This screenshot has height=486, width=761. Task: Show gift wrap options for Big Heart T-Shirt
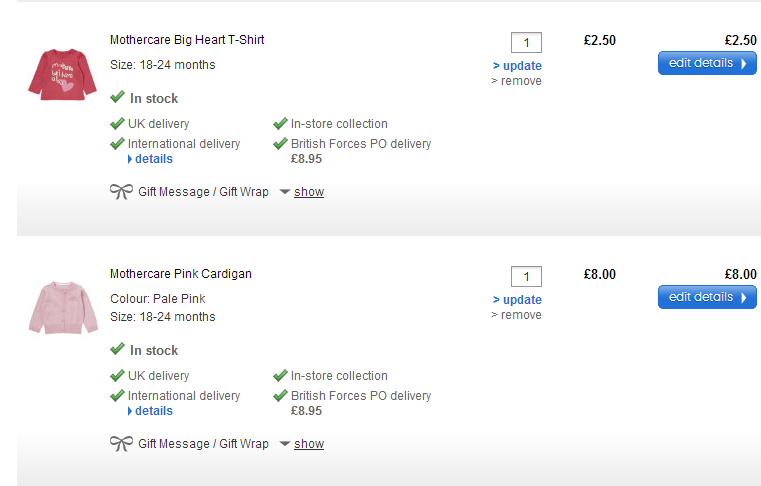[x=309, y=192]
